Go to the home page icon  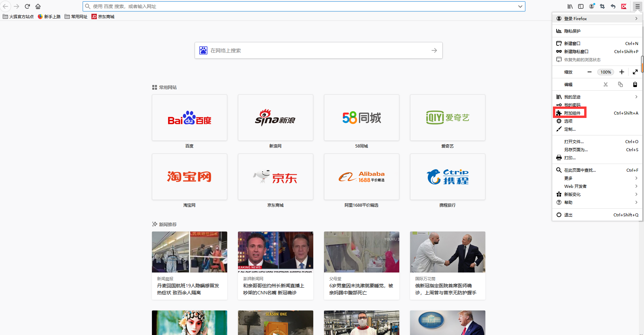[38, 6]
